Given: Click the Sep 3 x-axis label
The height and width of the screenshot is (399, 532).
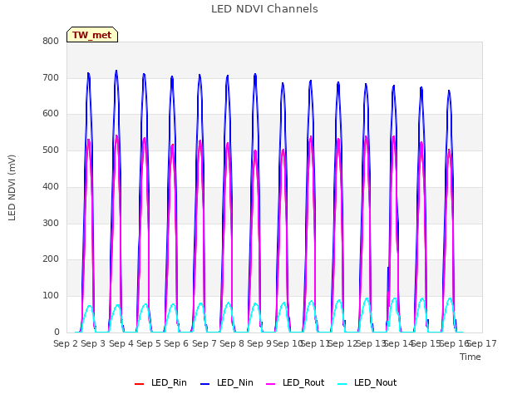Looking at the screenshot, I should click(93, 343).
